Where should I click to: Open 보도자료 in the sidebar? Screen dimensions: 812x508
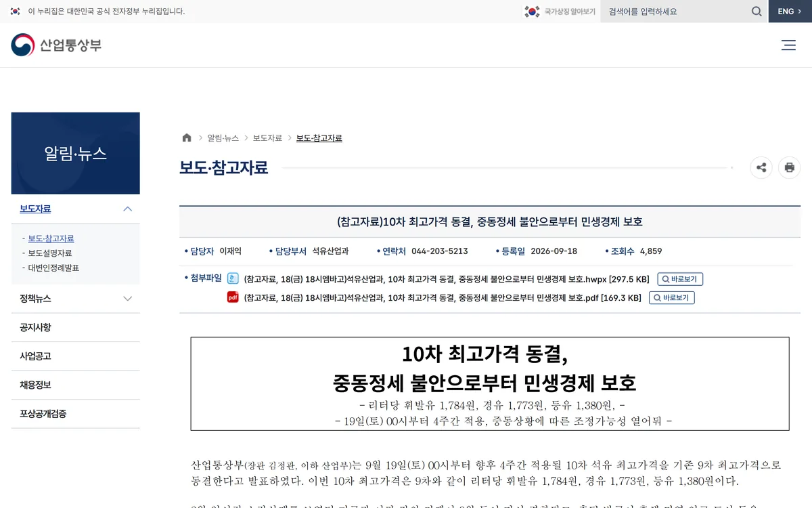click(x=35, y=209)
